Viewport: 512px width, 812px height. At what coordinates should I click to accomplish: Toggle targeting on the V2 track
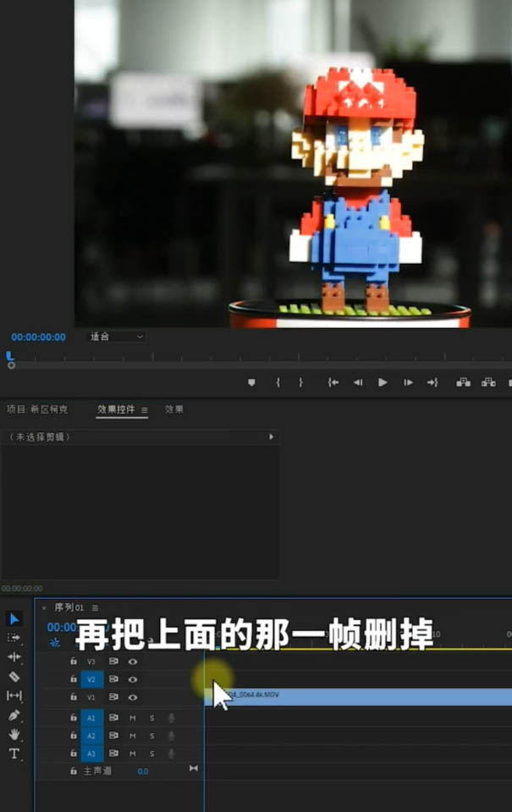click(x=91, y=679)
